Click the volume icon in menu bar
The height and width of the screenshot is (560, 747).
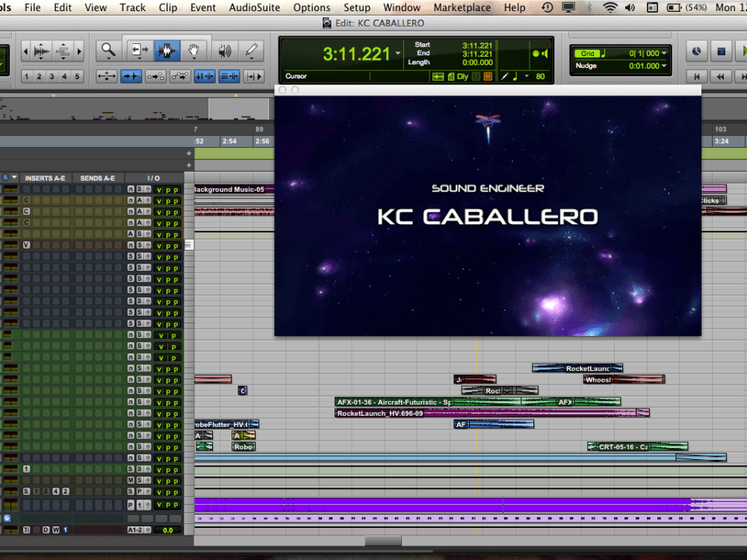click(630, 7)
